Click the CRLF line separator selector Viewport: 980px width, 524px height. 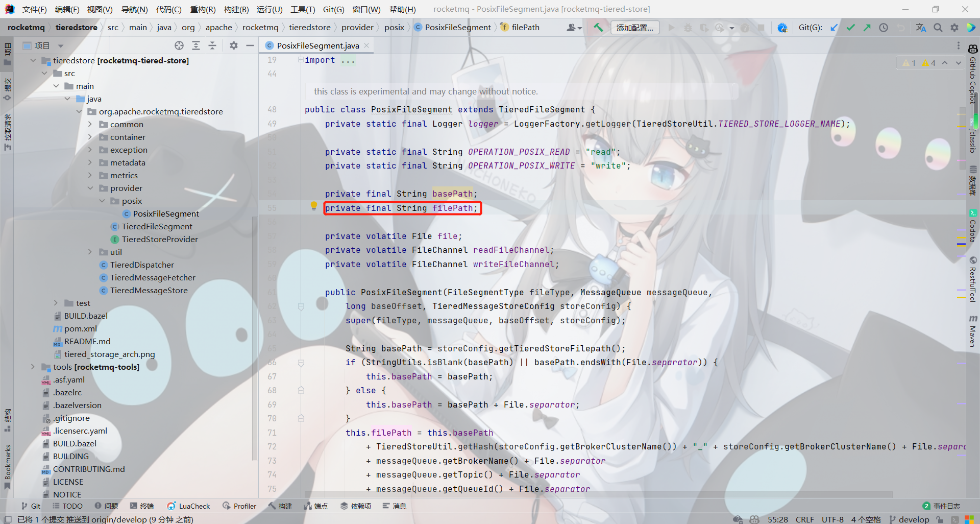(x=805, y=519)
